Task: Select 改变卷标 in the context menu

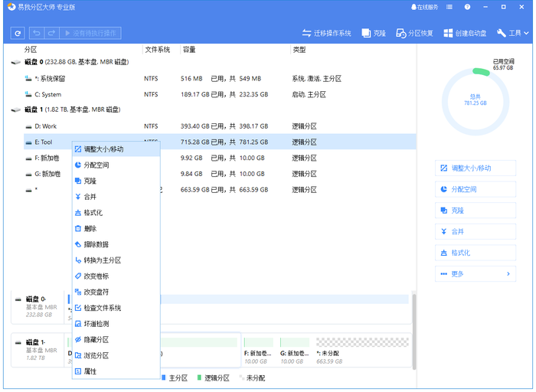Action: point(116,276)
